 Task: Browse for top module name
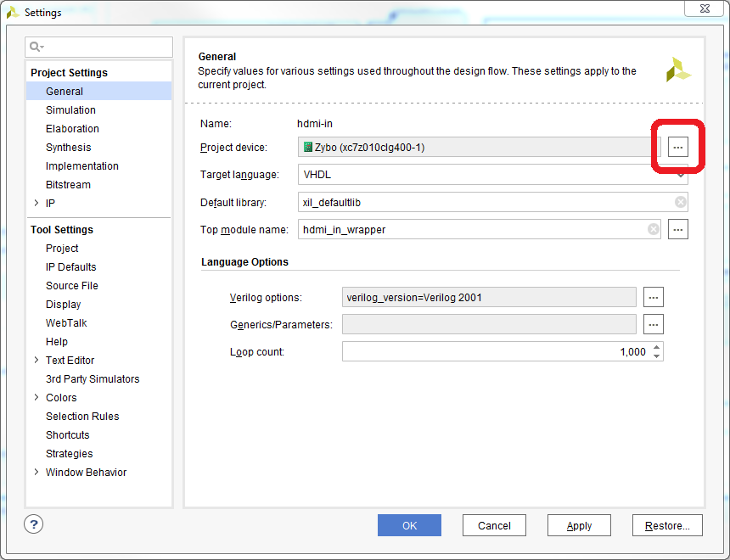(x=677, y=229)
